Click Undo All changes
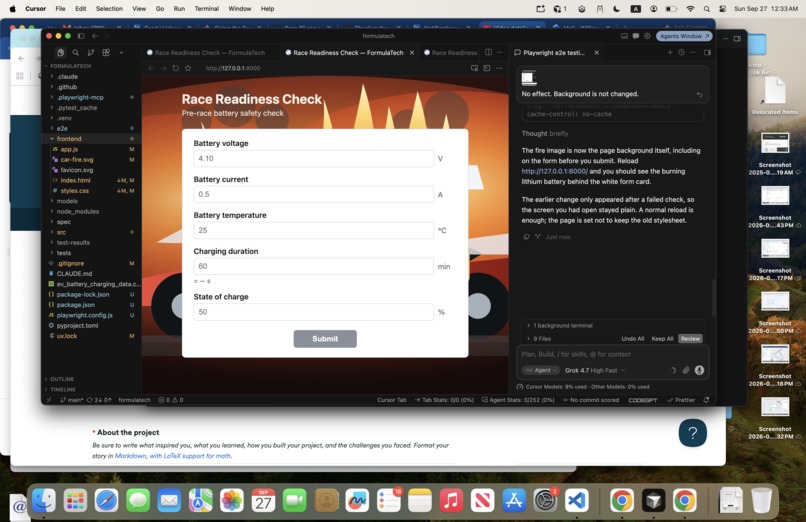The height and width of the screenshot is (522, 806). (632, 339)
